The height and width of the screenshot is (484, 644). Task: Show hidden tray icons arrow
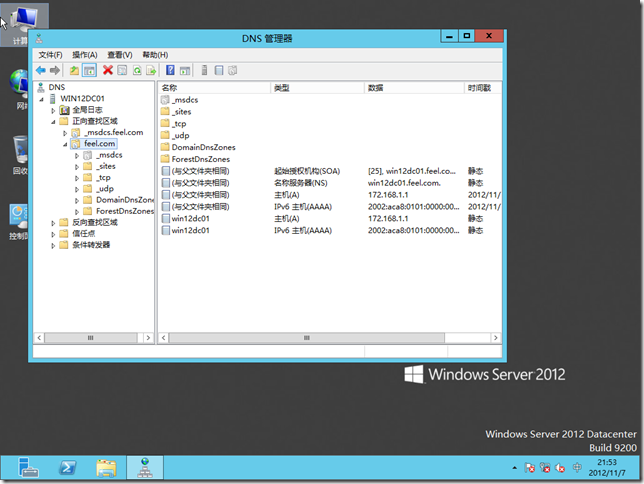pos(515,468)
